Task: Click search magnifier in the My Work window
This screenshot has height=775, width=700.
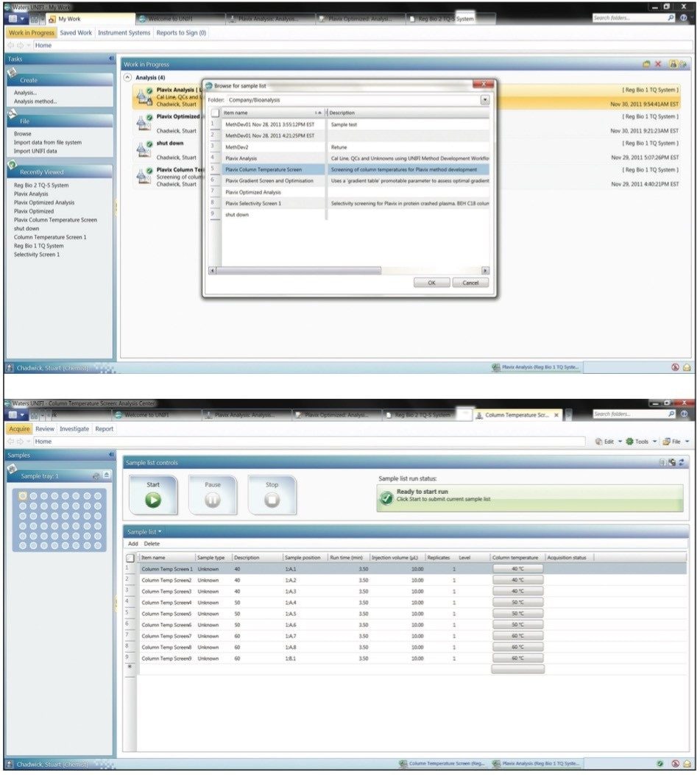Action: [671, 18]
